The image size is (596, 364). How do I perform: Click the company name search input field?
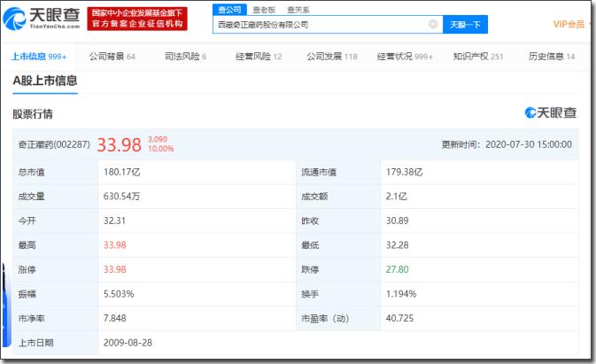[x=319, y=25]
